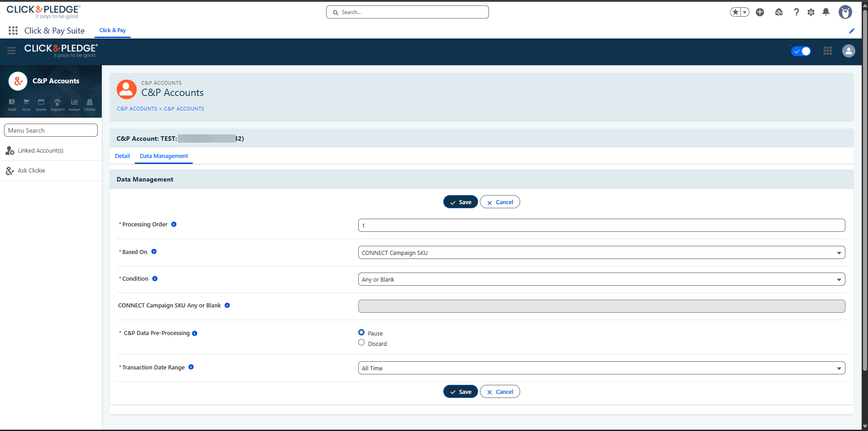Open the notifications bell
Screen dimensions: 868x431
coord(826,12)
